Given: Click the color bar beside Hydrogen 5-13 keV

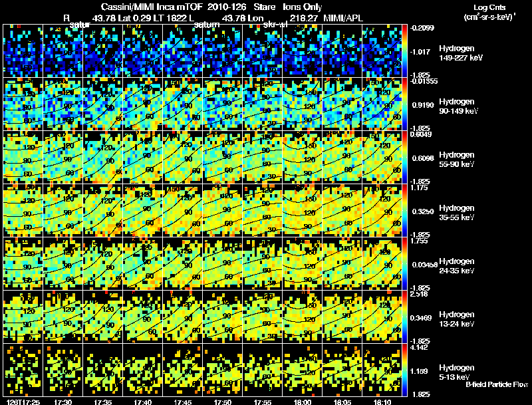Looking at the screenshot, I should pos(404,370).
